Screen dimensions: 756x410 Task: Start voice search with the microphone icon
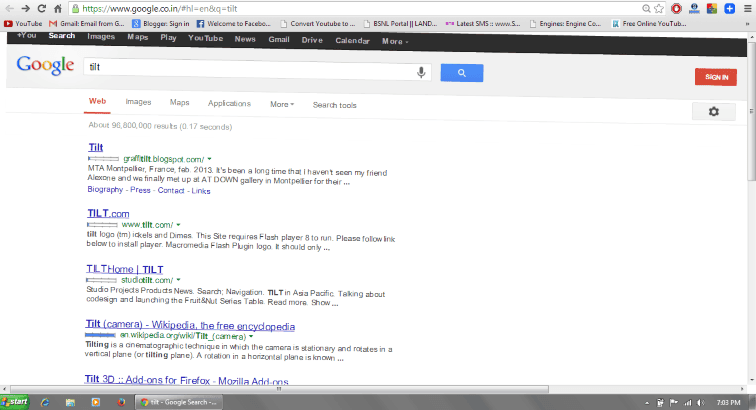421,72
